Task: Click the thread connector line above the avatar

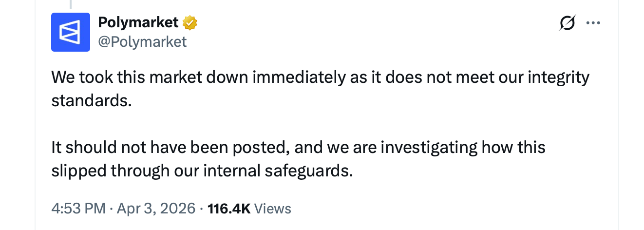Action: tap(71, 4)
